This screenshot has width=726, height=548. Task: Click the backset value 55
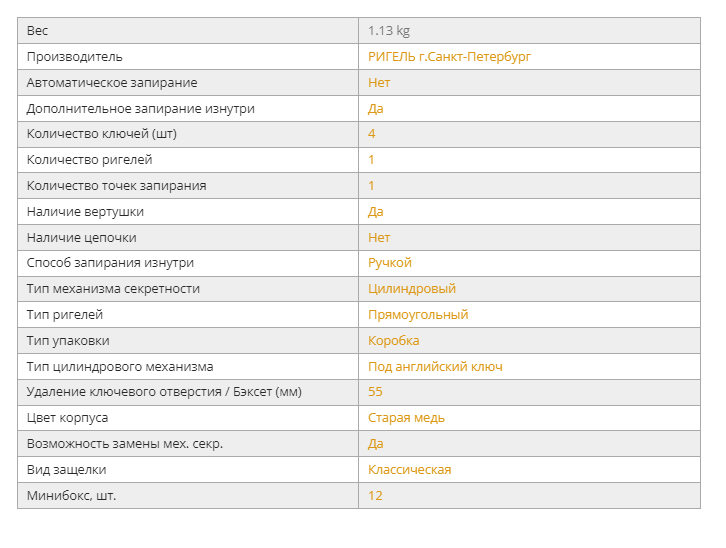[x=375, y=392]
